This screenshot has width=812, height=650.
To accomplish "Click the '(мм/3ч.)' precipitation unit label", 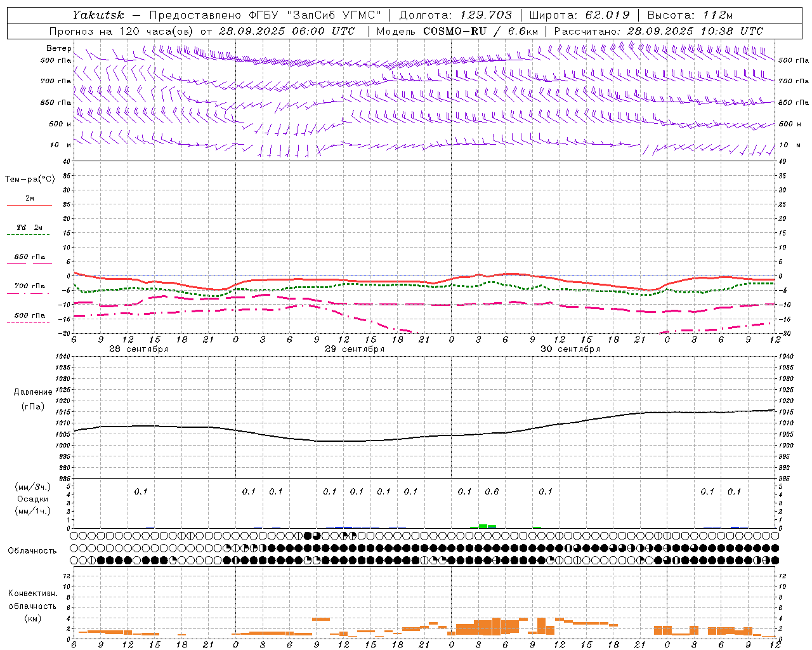I will (x=33, y=487).
